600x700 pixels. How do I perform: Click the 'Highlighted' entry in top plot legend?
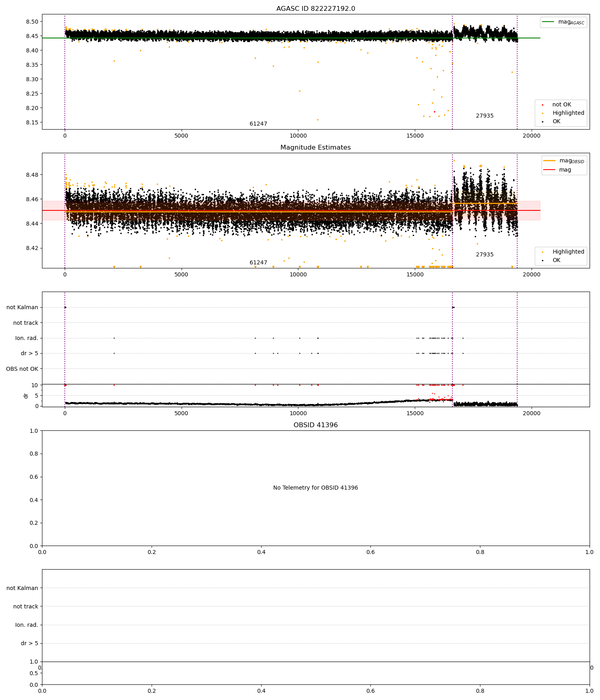[x=568, y=113]
